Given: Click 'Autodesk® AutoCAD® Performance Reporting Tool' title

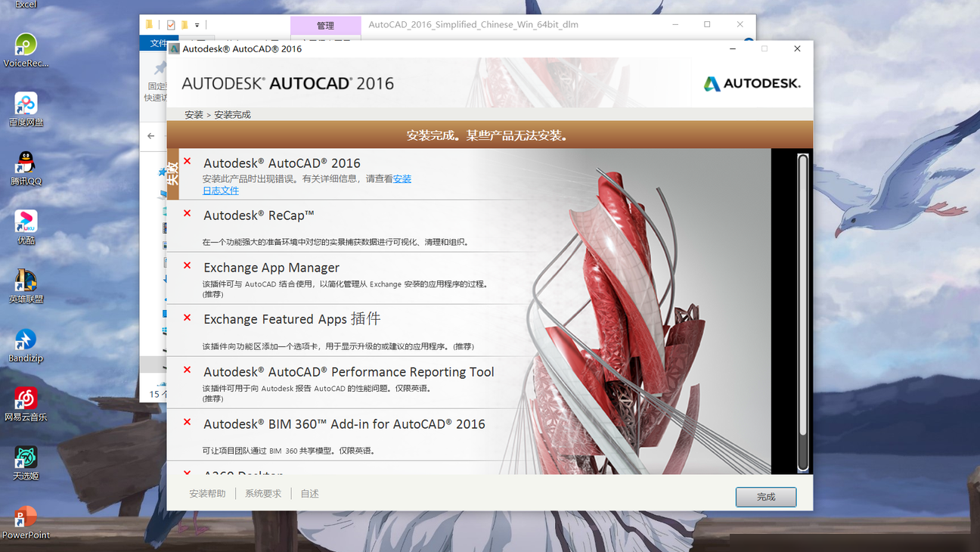Looking at the screenshot, I should pyautogui.click(x=349, y=372).
